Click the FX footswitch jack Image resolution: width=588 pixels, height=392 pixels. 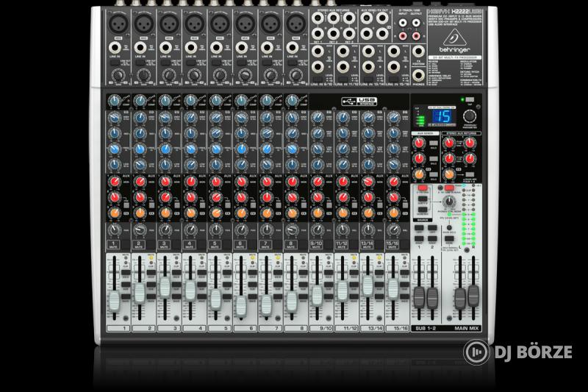coord(418,51)
